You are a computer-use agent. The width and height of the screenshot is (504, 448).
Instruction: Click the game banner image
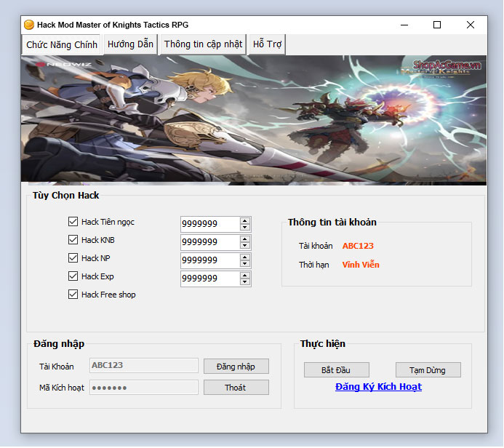point(254,120)
